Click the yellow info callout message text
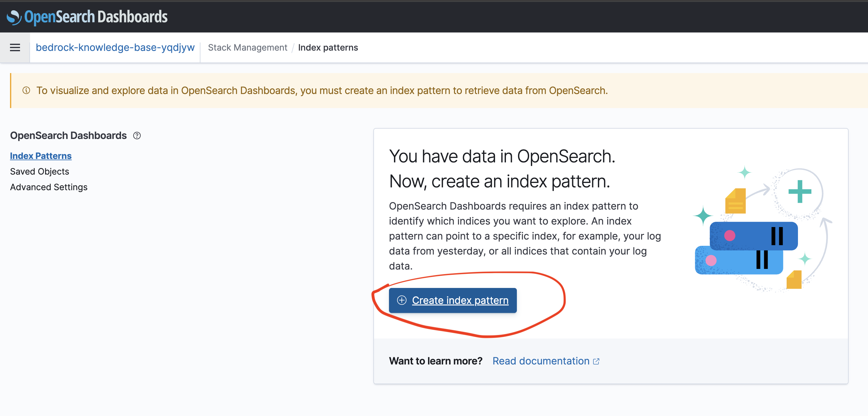Viewport: 868px width, 416px height. (322, 91)
